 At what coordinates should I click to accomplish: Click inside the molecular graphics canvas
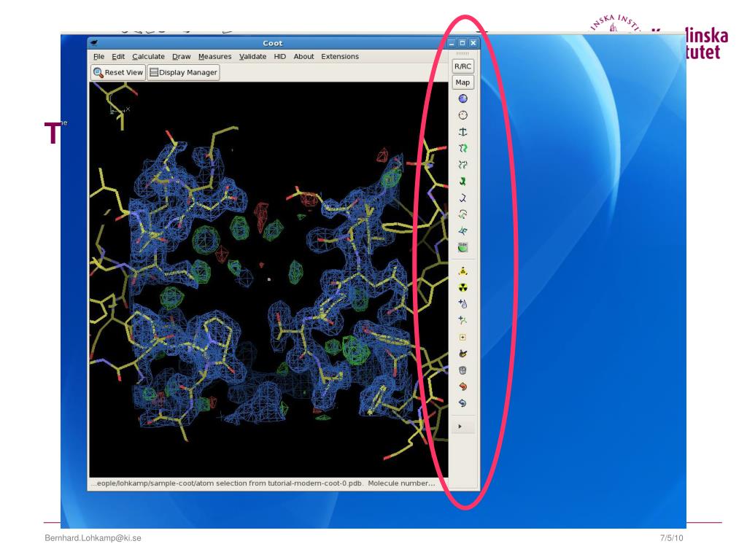coord(268,279)
